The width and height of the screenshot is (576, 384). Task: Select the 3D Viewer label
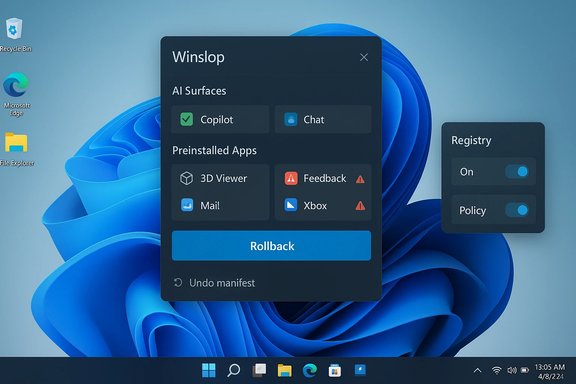[x=223, y=179]
